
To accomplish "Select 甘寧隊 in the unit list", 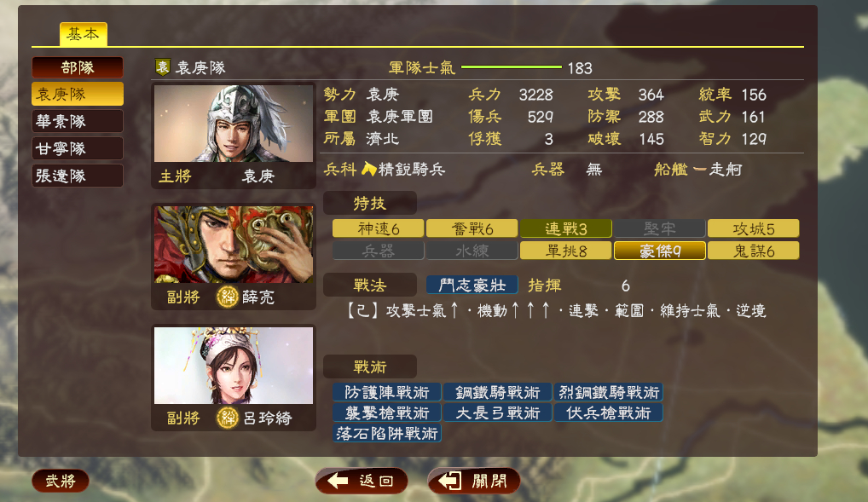I will pos(78,148).
